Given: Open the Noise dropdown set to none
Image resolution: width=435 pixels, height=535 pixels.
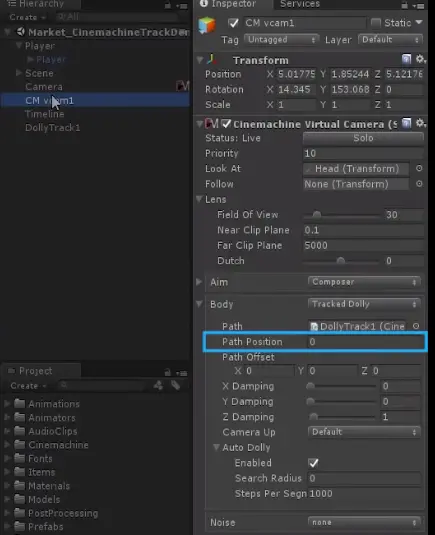Looking at the screenshot, I should 364,522.
